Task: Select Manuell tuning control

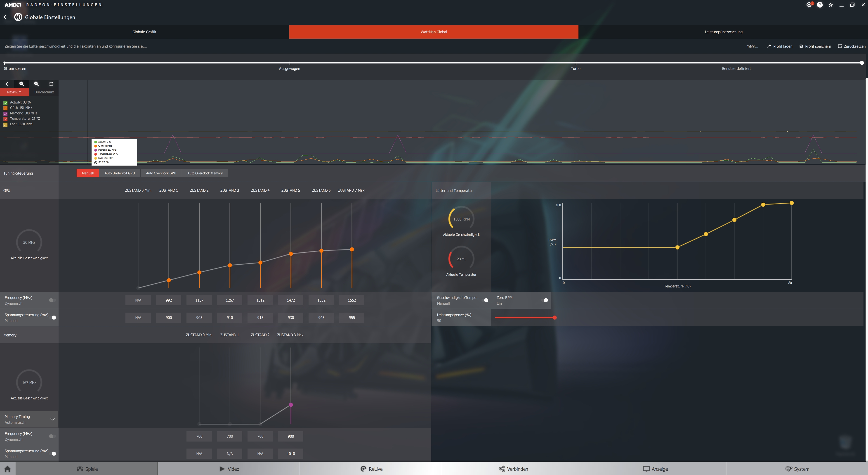Action: pyautogui.click(x=88, y=173)
